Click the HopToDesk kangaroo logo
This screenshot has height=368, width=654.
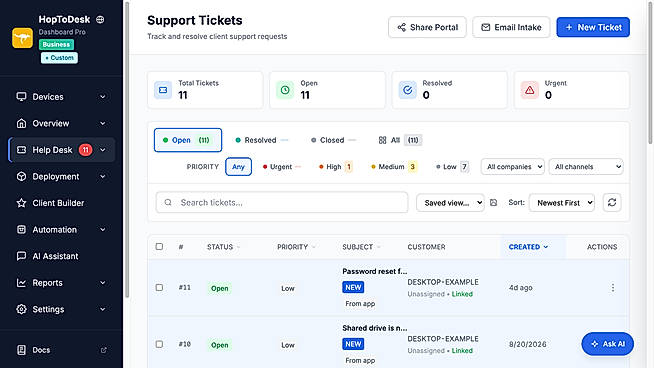(23, 38)
